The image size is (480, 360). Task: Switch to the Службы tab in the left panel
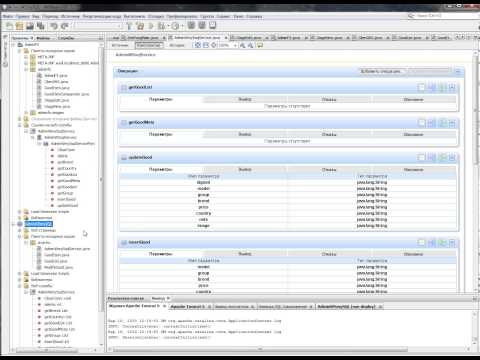66,38
